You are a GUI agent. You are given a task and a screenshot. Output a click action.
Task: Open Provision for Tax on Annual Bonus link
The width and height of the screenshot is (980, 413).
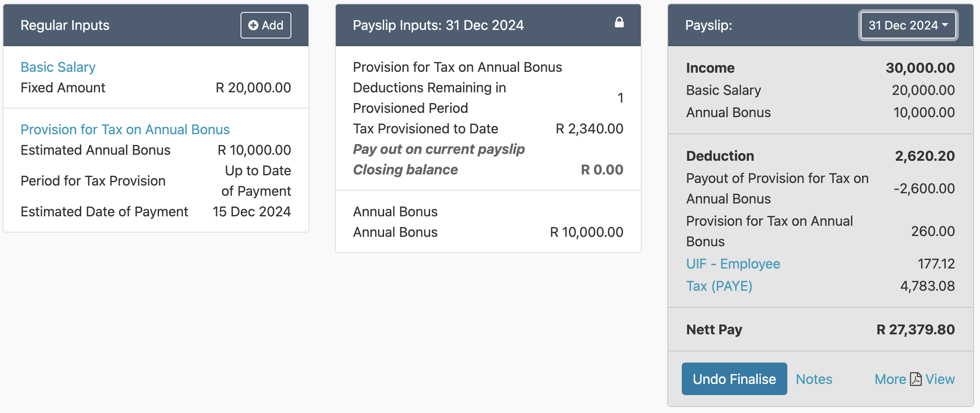coord(125,130)
